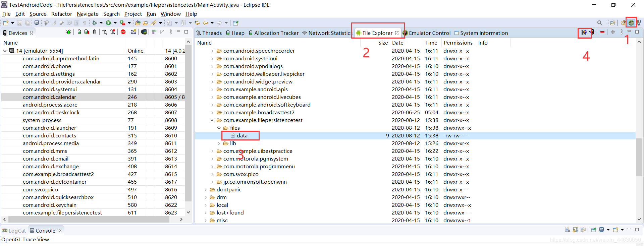Expand the com.example.uibestpractice folder
Screen dimensions: 644x246
pyautogui.click(x=212, y=151)
